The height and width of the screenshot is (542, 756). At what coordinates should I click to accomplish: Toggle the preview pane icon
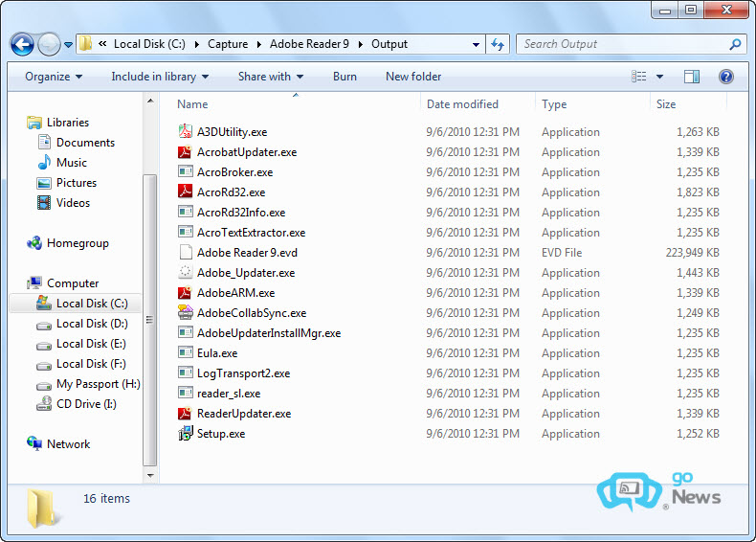point(692,77)
